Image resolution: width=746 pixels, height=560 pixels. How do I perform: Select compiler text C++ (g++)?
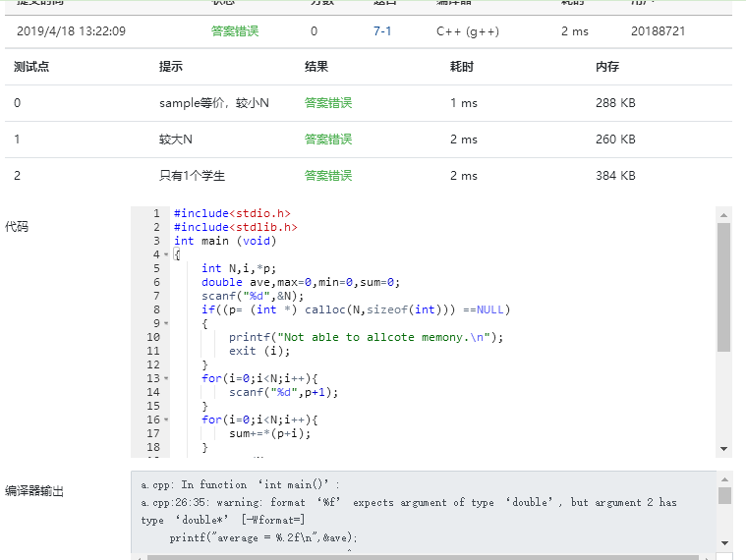tap(468, 31)
